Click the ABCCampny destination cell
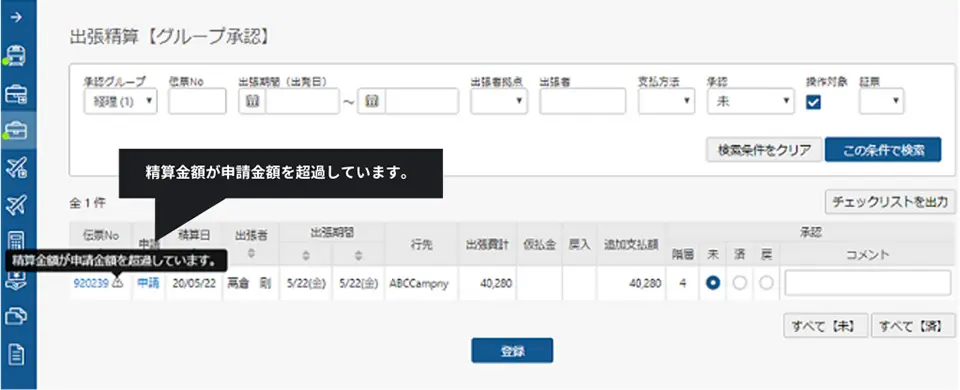 pos(421,283)
